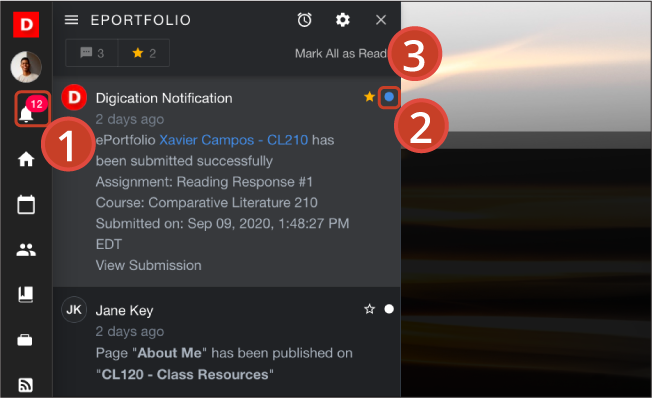Toggle read dot on Jane Key notification
This screenshot has width=652, height=398.
(x=389, y=309)
